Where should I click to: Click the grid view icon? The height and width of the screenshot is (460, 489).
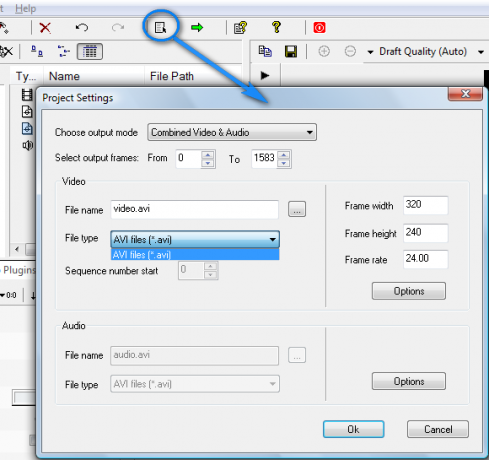[x=90, y=52]
